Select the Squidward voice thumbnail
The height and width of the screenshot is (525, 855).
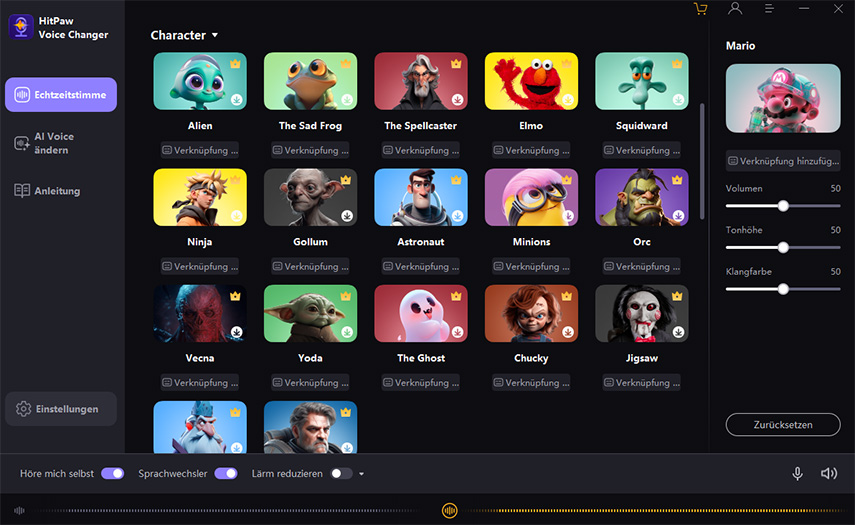(x=642, y=81)
